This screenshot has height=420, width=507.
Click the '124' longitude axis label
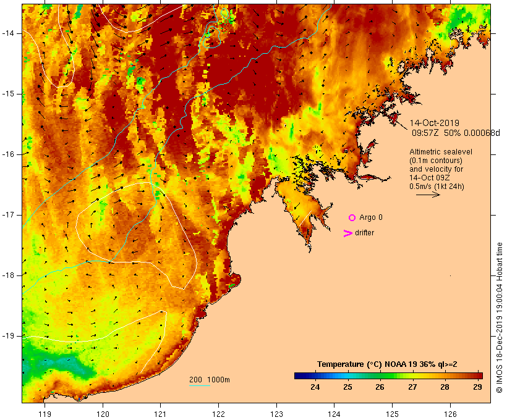pyautogui.click(x=334, y=414)
